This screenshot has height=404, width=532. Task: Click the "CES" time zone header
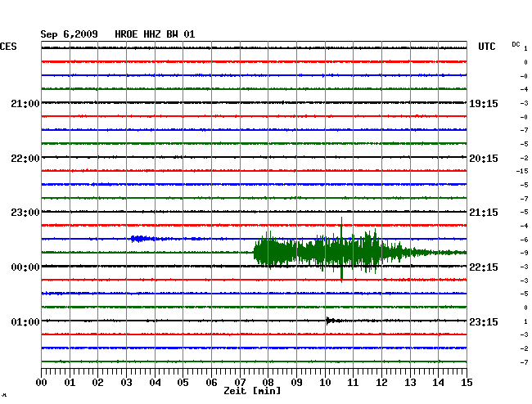[x=8, y=47]
